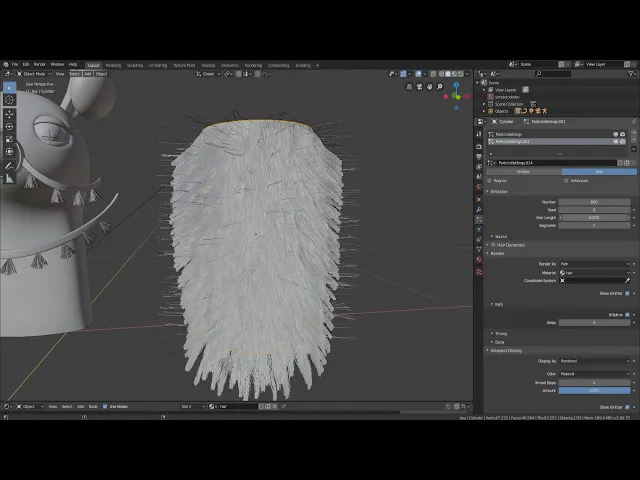640x480 pixels.
Task: Click the Amount percentage slider
Action: pos(595,390)
